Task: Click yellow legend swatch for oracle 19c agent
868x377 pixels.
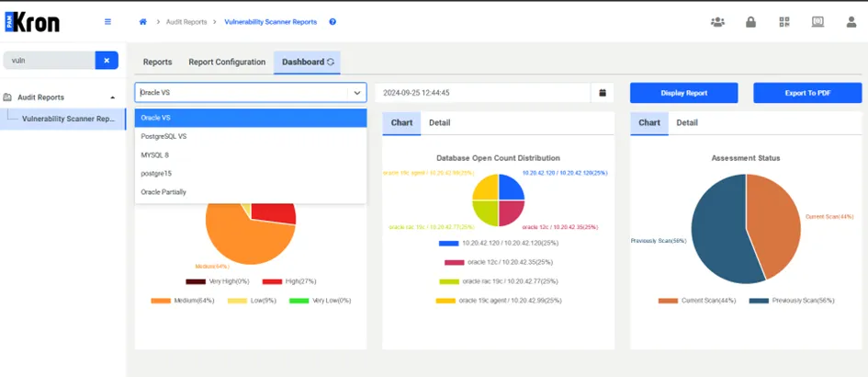Action: click(445, 301)
